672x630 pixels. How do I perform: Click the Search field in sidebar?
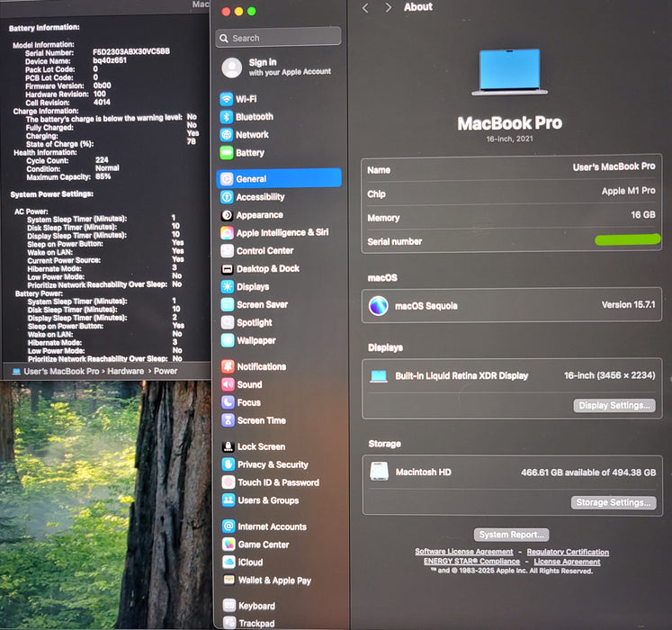tap(279, 38)
